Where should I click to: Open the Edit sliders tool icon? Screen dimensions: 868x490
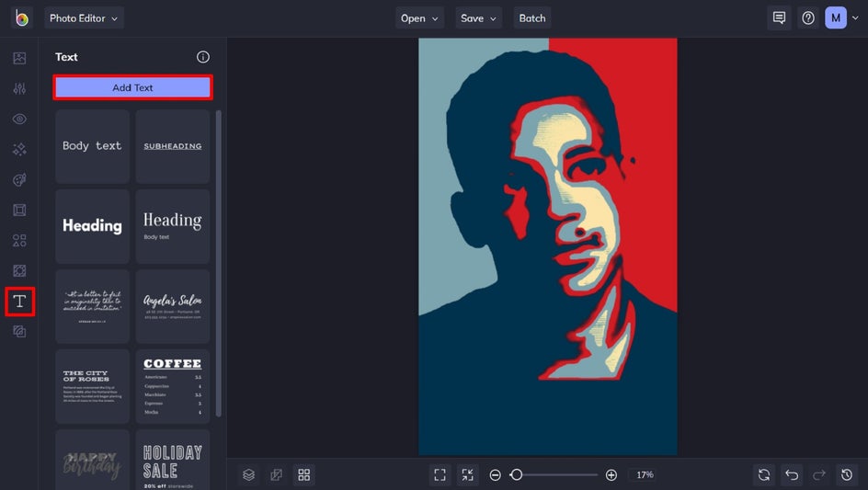click(x=19, y=88)
